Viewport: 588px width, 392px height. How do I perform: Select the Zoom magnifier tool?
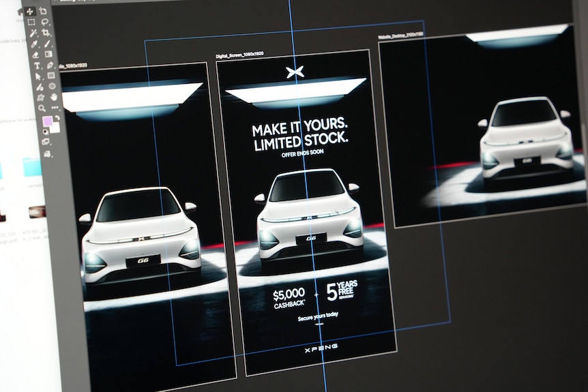(42, 108)
